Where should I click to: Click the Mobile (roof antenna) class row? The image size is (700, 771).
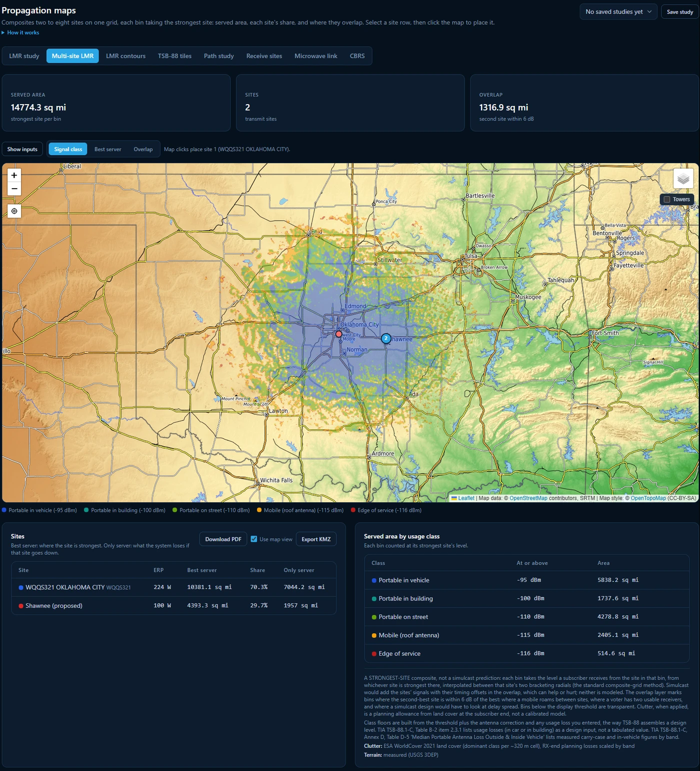click(x=526, y=635)
